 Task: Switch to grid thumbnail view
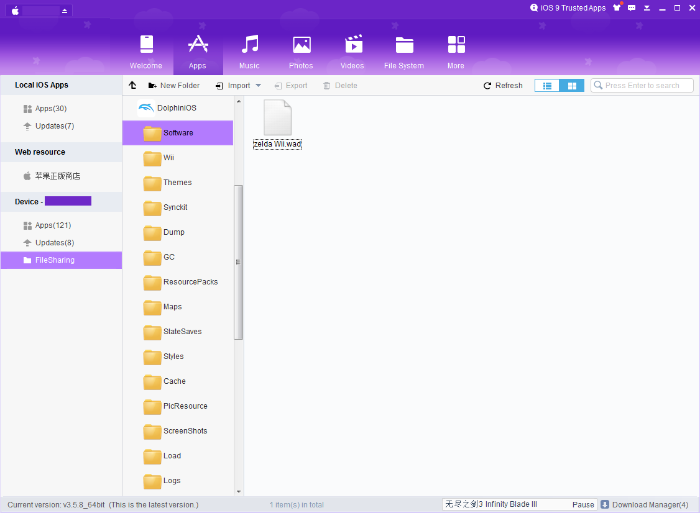click(571, 86)
